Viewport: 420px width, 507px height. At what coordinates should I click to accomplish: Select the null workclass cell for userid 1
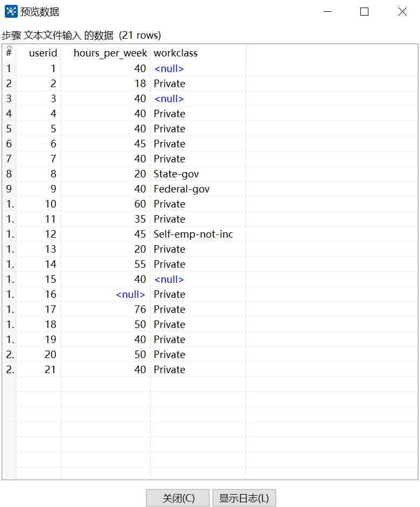[198, 68]
